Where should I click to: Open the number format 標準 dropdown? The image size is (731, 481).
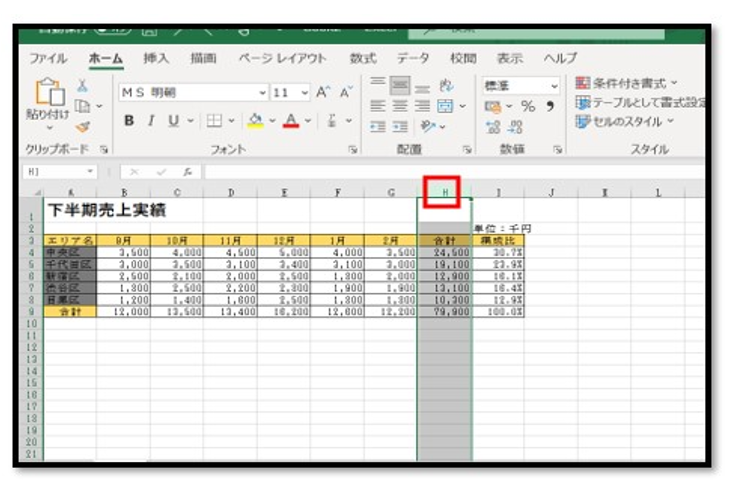click(554, 86)
